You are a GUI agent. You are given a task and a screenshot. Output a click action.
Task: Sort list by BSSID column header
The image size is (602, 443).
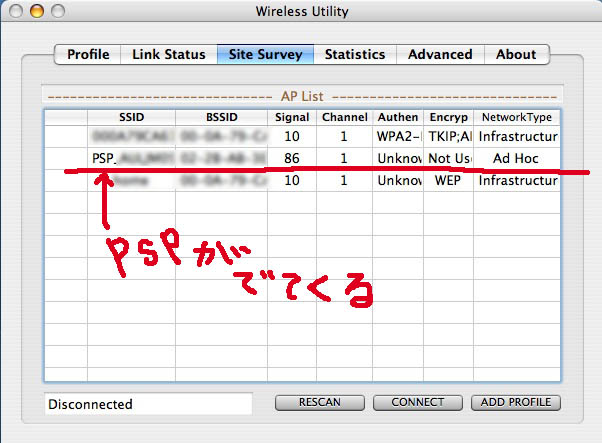(x=220, y=117)
